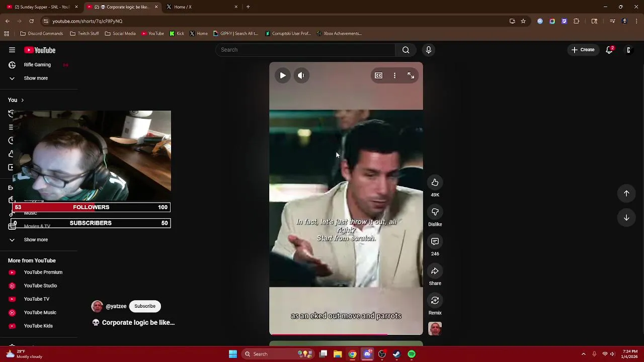Switch to the Sunday Supper - SNL tab
The height and width of the screenshot is (362, 644).
point(42,7)
